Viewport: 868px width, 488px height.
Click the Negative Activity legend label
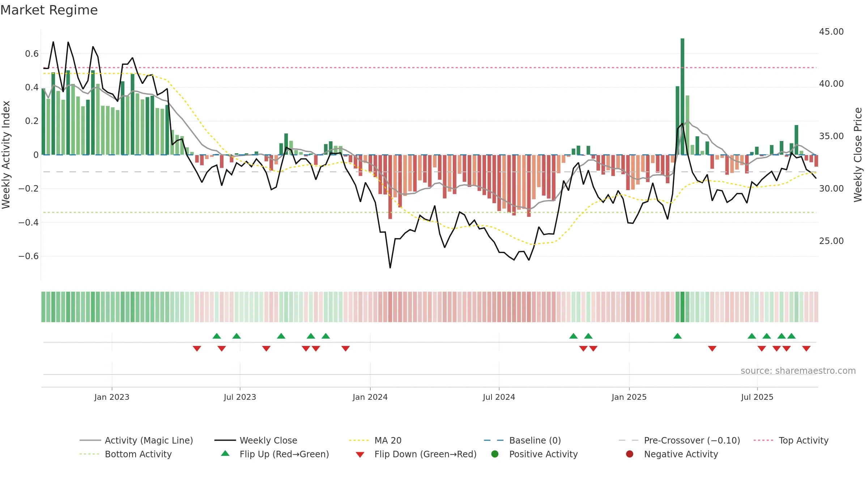click(x=681, y=454)
